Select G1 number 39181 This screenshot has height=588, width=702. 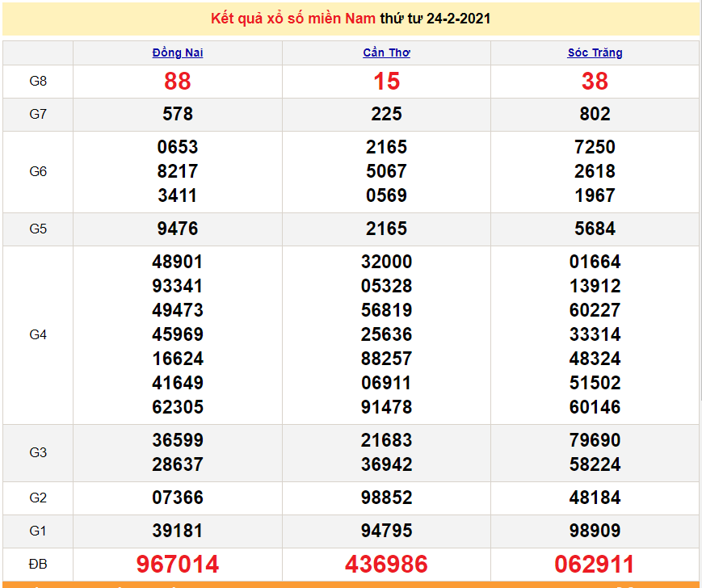pyautogui.click(x=177, y=531)
